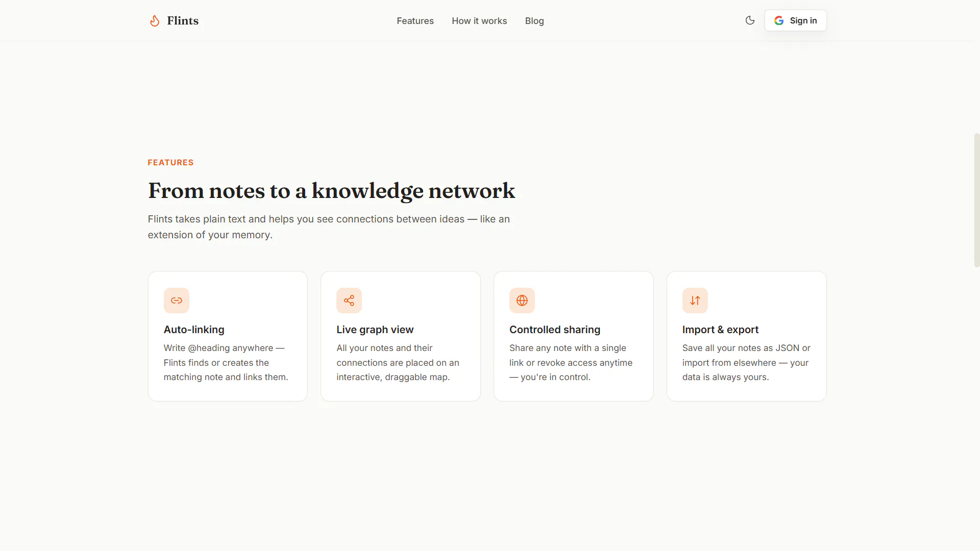The width and height of the screenshot is (980, 551).
Task: Click the Live graph view share-nodes icon
Action: click(349, 300)
